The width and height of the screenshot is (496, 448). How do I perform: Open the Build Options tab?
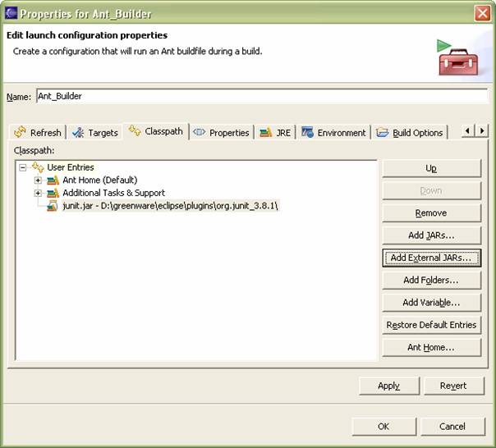point(411,132)
